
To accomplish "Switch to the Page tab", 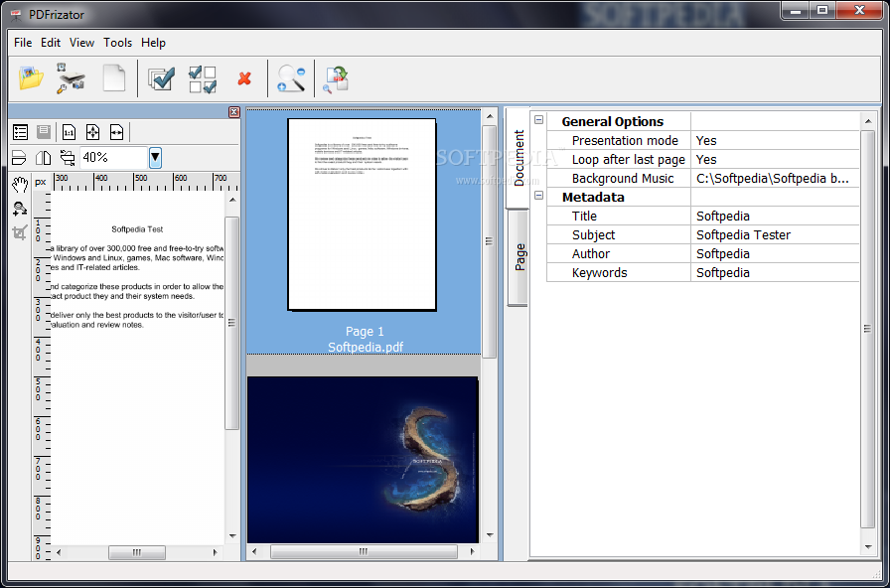I will [x=519, y=257].
